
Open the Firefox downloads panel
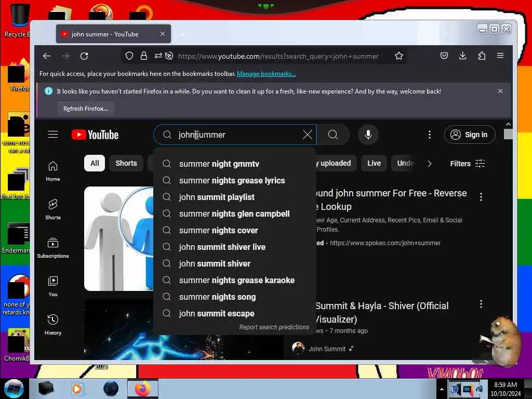pyautogui.click(x=462, y=56)
